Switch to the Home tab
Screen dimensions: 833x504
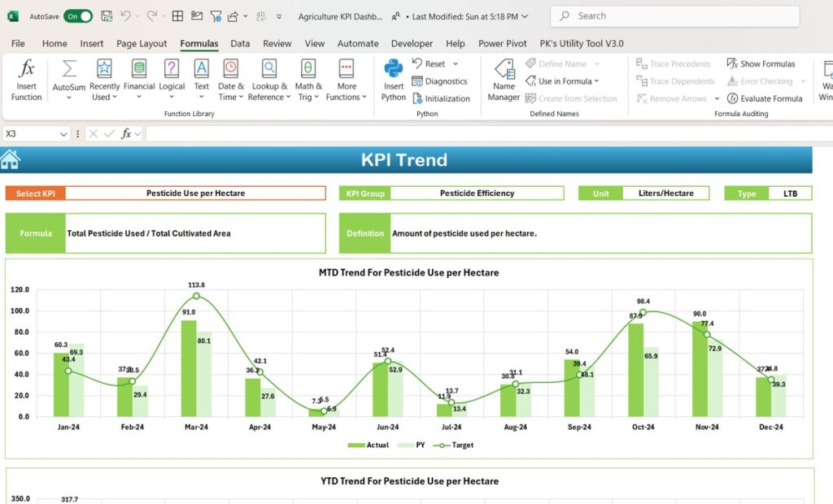point(55,44)
